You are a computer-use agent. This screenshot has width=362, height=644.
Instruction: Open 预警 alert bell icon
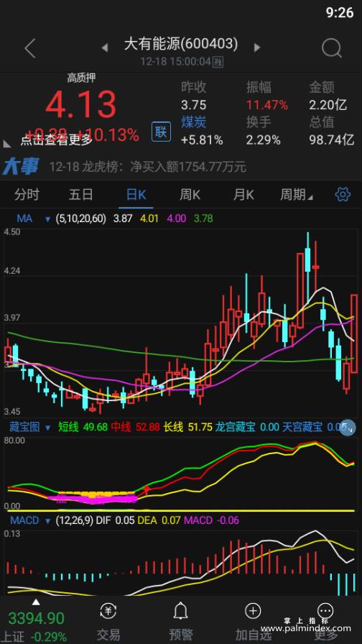tap(181, 620)
